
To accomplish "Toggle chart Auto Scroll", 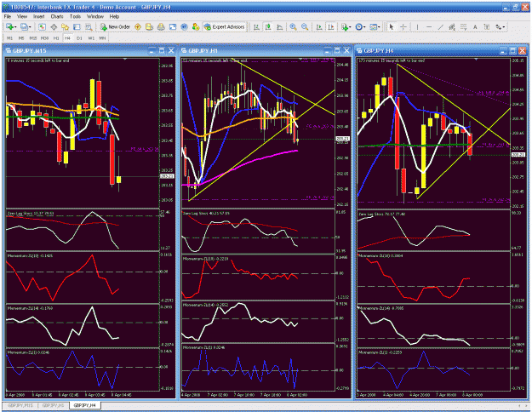I will click(x=319, y=26).
